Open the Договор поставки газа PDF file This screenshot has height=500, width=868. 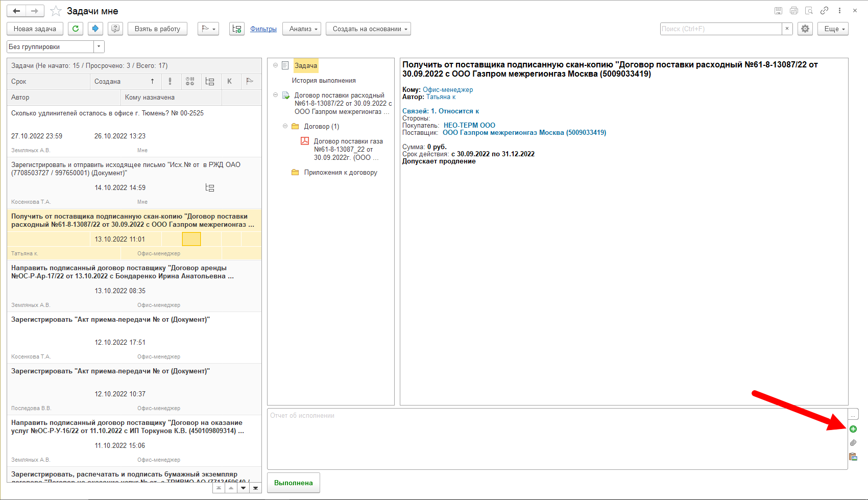pyautogui.click(x=348, y=149)
